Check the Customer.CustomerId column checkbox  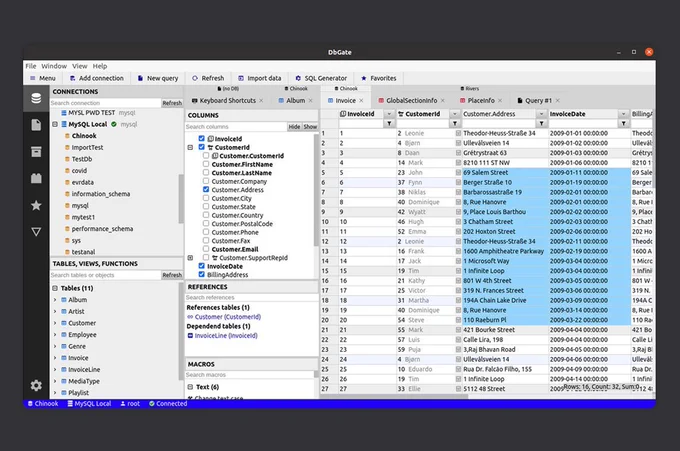pyautogui.click(x=206, y=155)
